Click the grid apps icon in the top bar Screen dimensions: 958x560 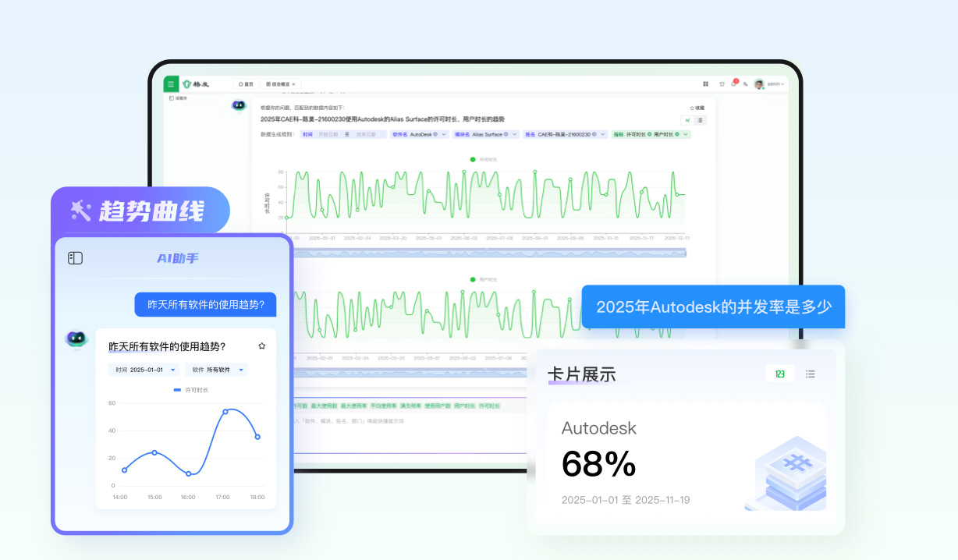pyautogui.click(x=705, y=83)
